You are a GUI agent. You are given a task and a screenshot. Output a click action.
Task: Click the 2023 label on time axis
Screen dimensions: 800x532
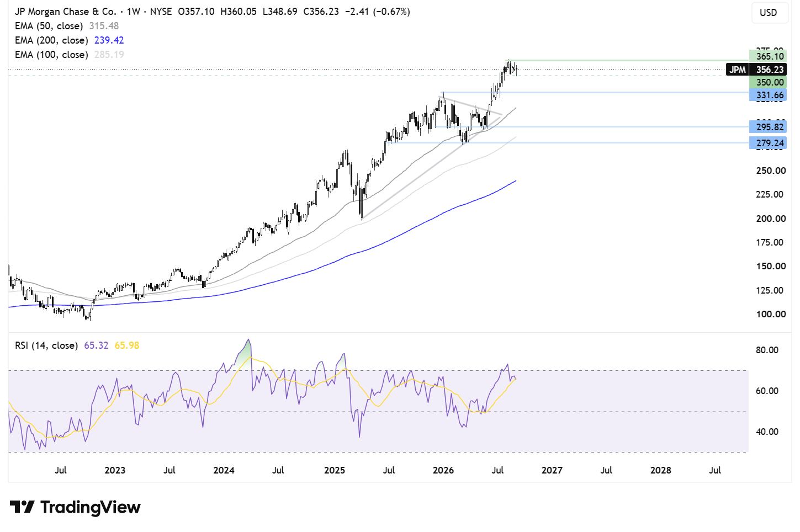coord(115,470)
